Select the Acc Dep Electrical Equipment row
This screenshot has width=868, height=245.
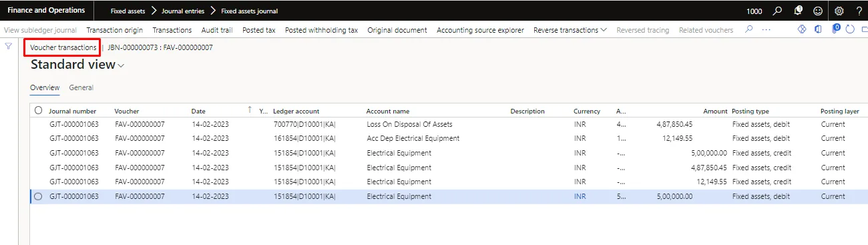449,138
